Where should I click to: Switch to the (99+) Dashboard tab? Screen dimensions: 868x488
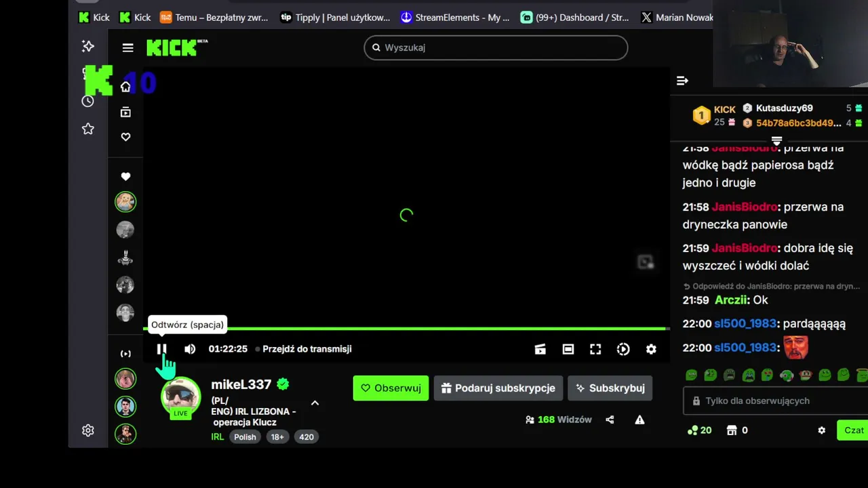[575, 18]
